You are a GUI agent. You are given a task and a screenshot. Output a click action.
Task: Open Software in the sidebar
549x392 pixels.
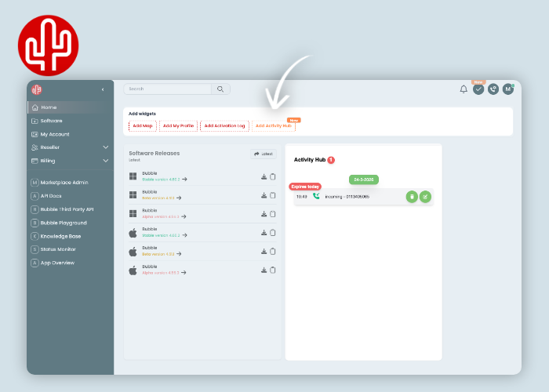[51, 121]
